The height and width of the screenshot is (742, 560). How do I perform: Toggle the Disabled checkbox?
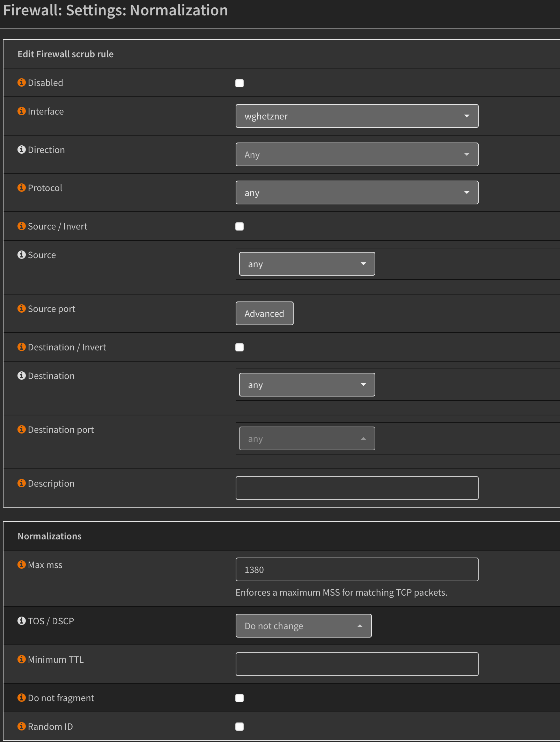point(240,83)
